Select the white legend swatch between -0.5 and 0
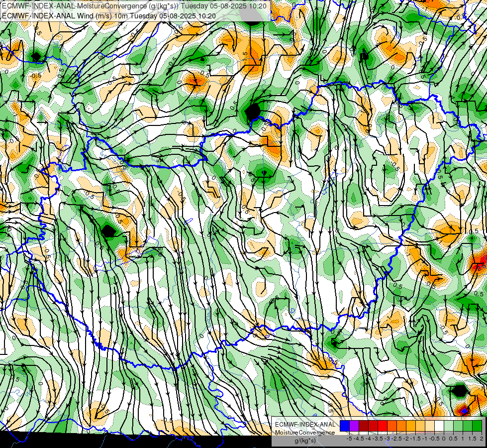487x448 pixels. [439, 426]
